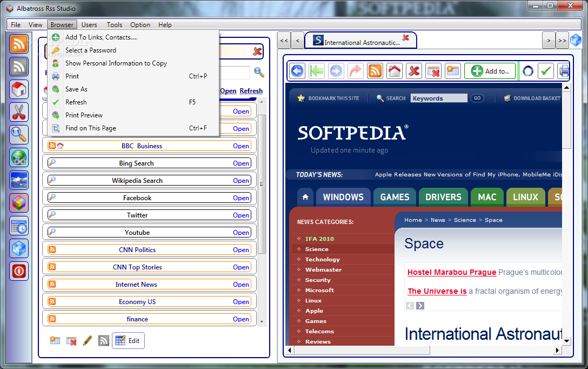Click the pink curved arrow icon
Screen dimensions: 588x369
click(x=356, y=70)
